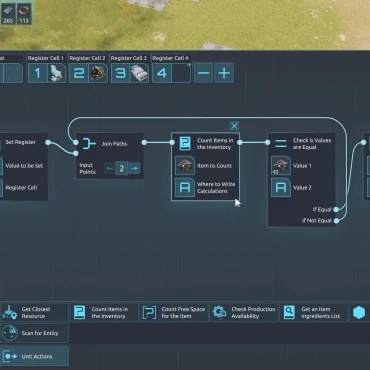This screenshot has height=370, width=370.
Task: Click the Count Items node input connector
Action: click(172, 142)
